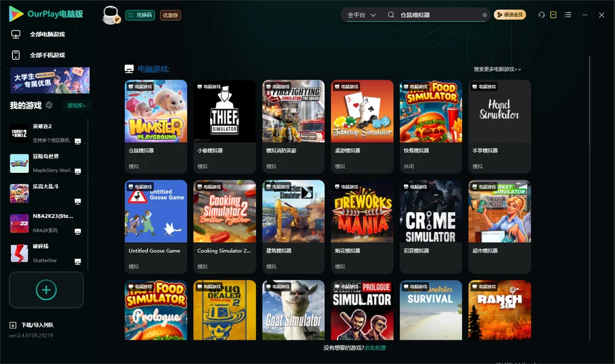Click the 兑换码 redeem code button

pyautogui.click(x=140, y=15)
